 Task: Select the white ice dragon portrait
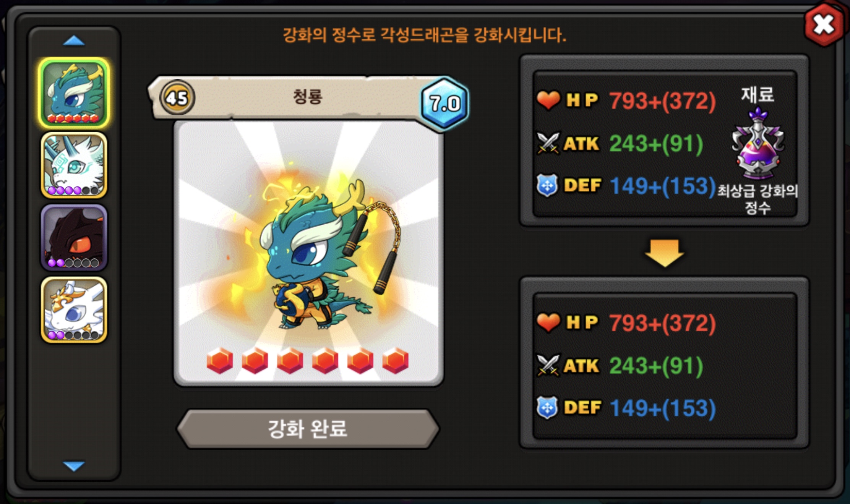coord(74,165)
